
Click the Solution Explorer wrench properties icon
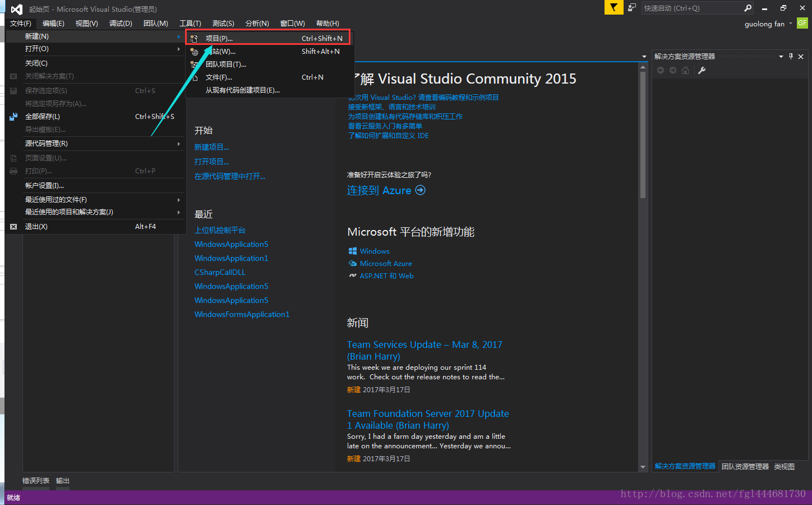pyautogui.click(x=702, y=70)
